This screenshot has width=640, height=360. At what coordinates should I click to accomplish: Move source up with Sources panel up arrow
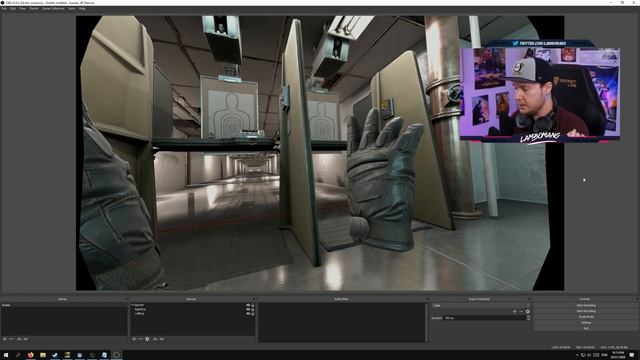[155, 339]
